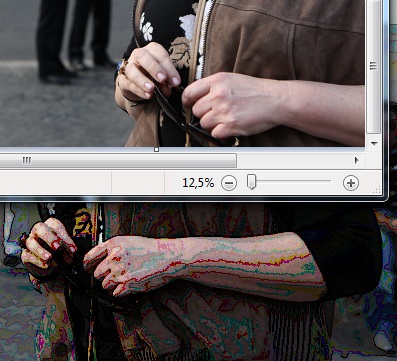Click the zoom slider thumb

pos(252,182)
